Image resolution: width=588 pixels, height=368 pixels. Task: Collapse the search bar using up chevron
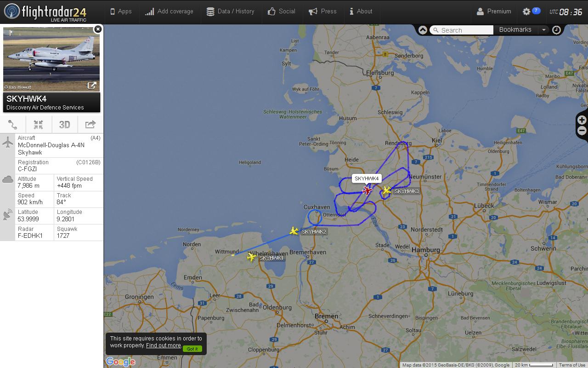tap(423, 30)
